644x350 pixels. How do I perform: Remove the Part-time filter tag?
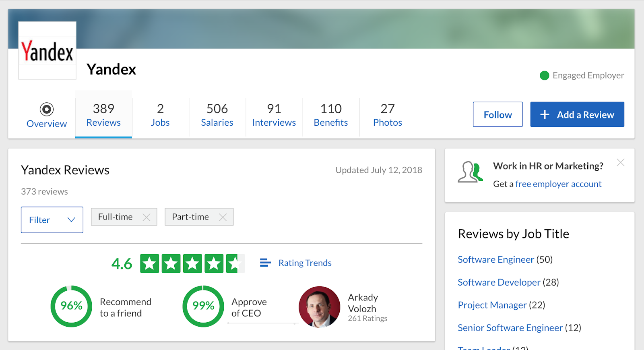(223, 217)
